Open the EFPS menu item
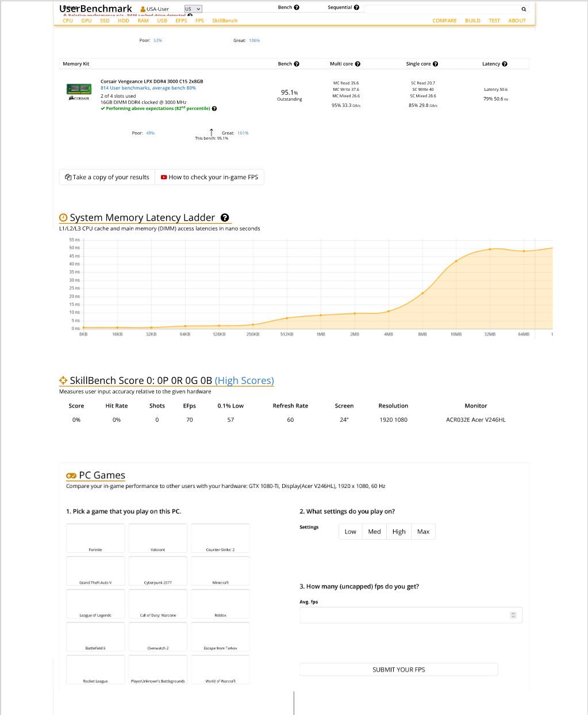Screen dimensions: 588x715 click(181, 21)
